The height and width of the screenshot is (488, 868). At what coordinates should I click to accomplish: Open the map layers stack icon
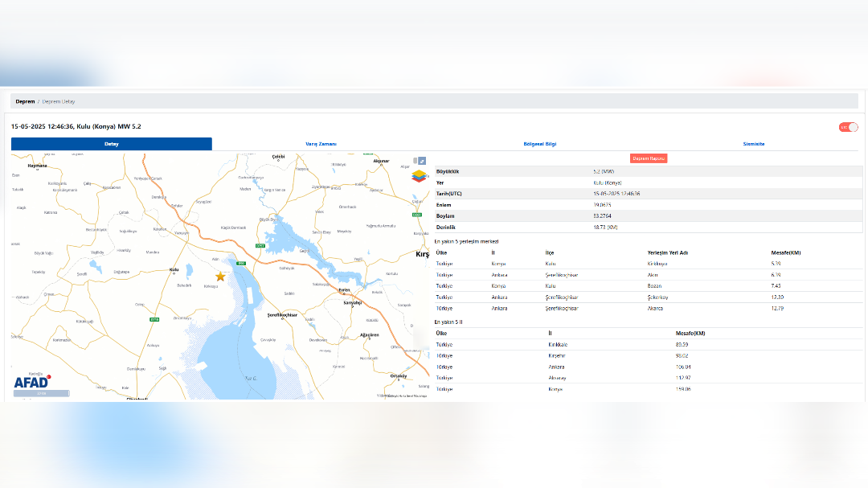coord(419,176)
